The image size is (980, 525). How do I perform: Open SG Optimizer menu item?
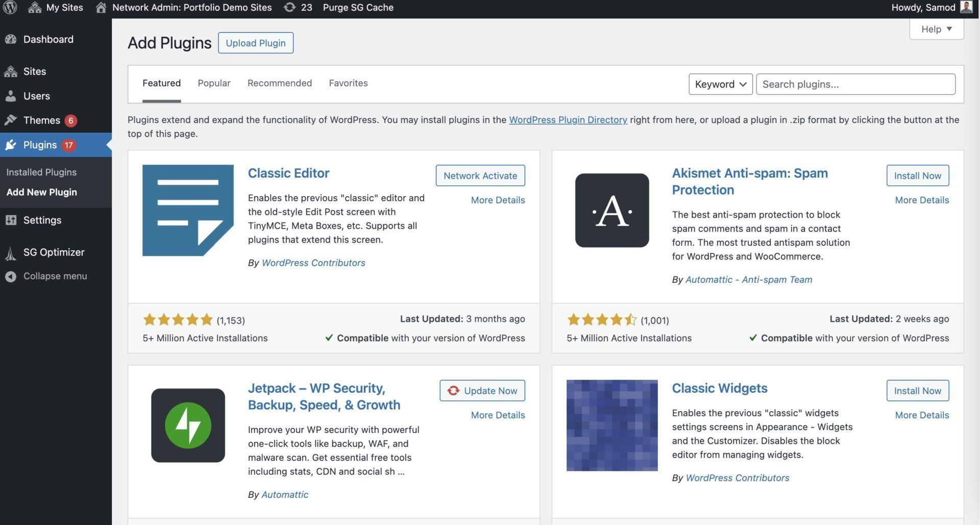pyautogui.click(x=54, y=252)
